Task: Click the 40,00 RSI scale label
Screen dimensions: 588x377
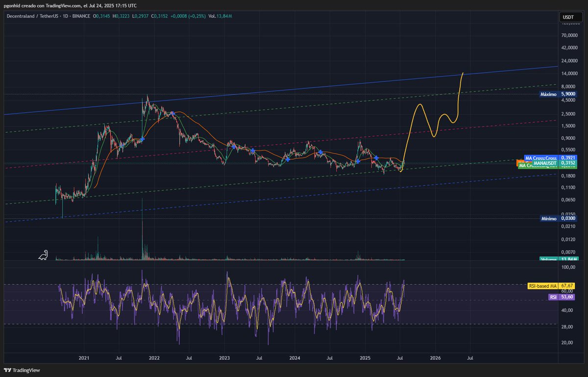Action: 568,310
